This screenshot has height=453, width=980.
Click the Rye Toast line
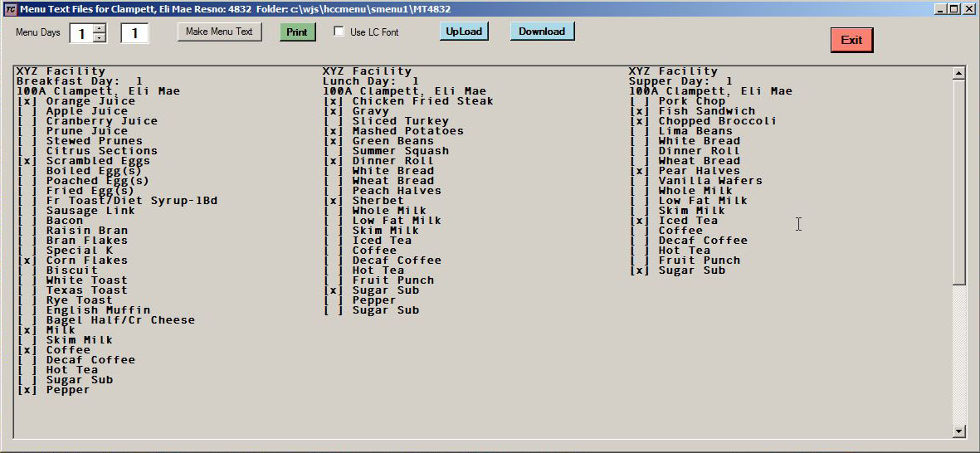click(65, 300)
